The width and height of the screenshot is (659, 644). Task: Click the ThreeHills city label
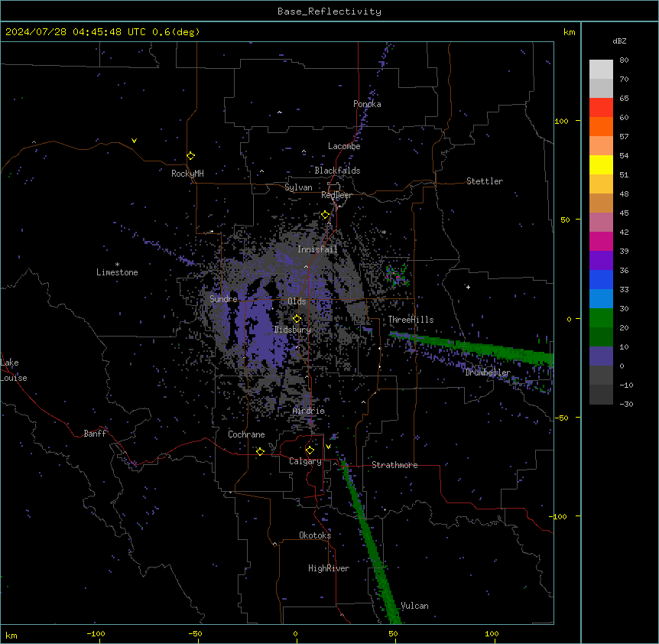[x=411, y=320]
